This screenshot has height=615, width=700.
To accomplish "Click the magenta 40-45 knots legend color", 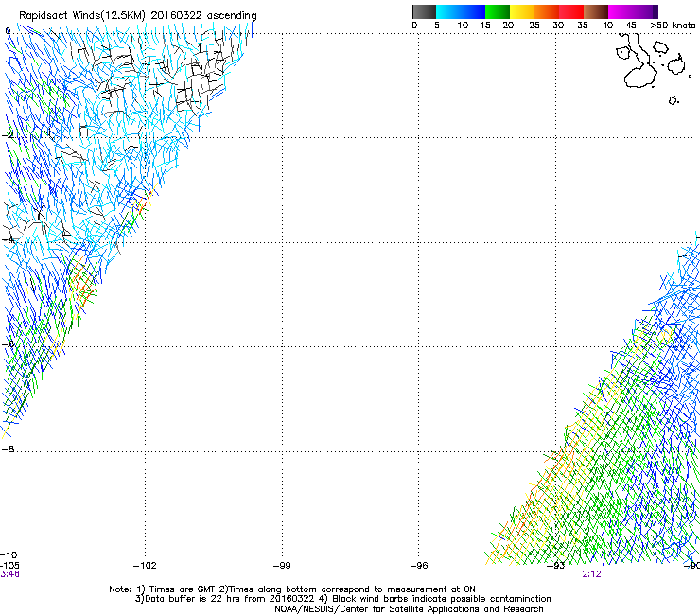I will coord(621,11).
